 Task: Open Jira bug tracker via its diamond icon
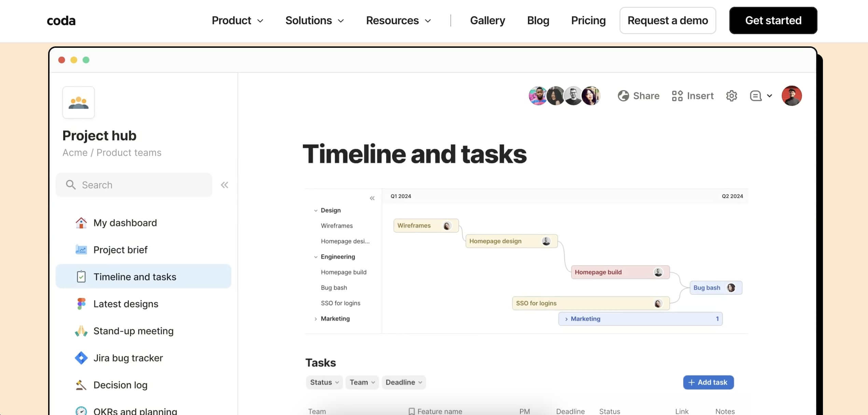[81, 358]
